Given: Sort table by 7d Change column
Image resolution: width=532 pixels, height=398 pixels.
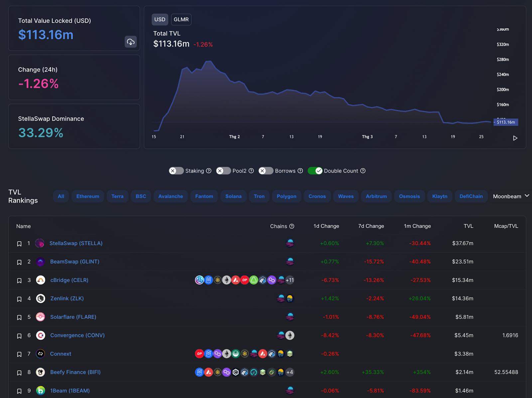Looking at the screenshot, I should pos(371,226).
